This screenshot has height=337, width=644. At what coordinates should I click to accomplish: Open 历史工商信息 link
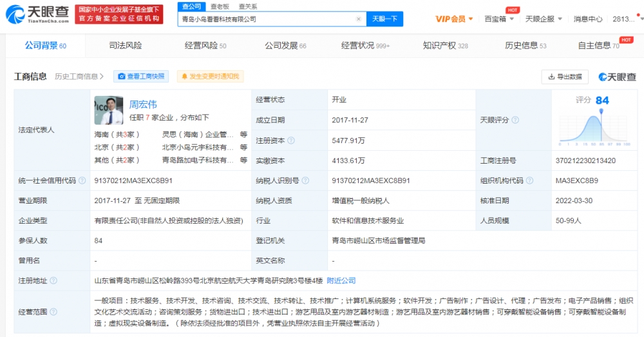79,77
